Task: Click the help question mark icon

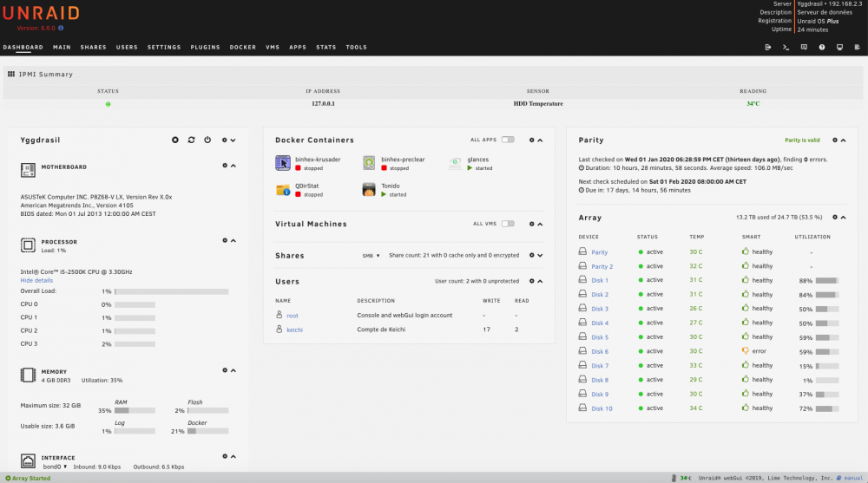Action: pyautogui.click(x=821, y=47)
